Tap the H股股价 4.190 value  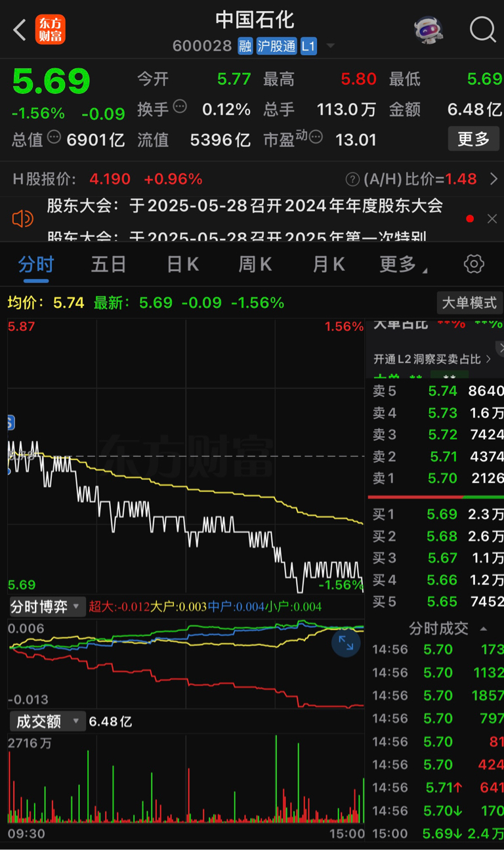click(110, 179)
